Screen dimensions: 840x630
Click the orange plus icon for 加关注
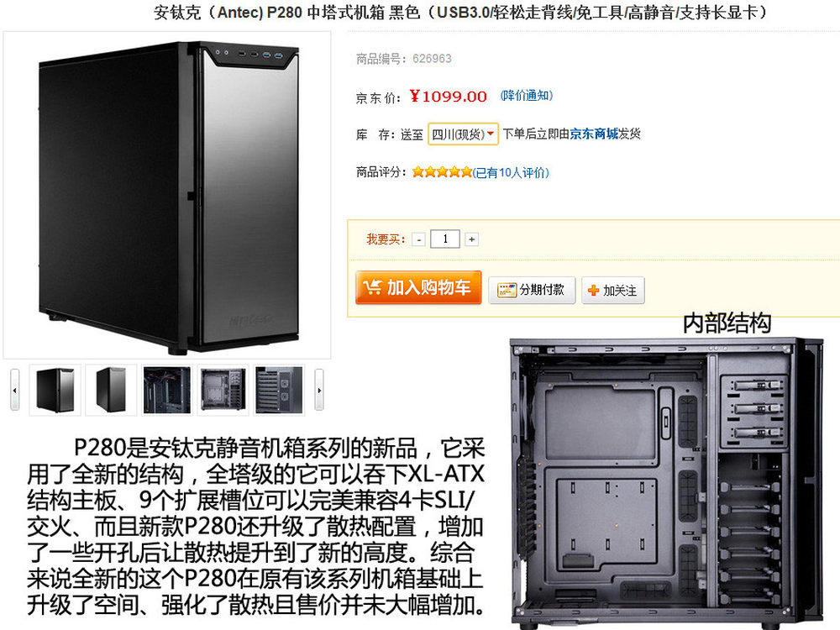click(x=593, y=291)
